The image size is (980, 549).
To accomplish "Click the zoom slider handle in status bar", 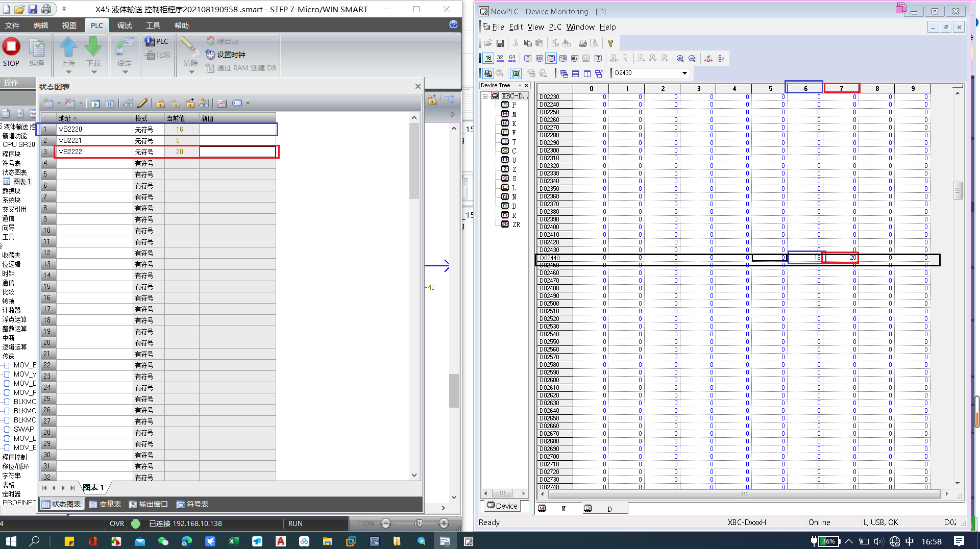I will click(419, 523).
